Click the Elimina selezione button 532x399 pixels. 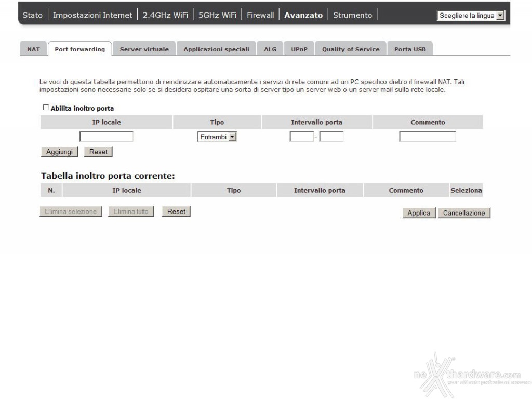pos(71,211)
